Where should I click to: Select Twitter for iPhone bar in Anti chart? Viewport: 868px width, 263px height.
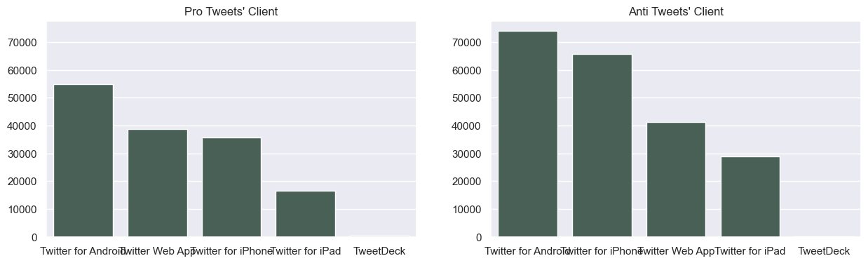click(x=602, y=146)
